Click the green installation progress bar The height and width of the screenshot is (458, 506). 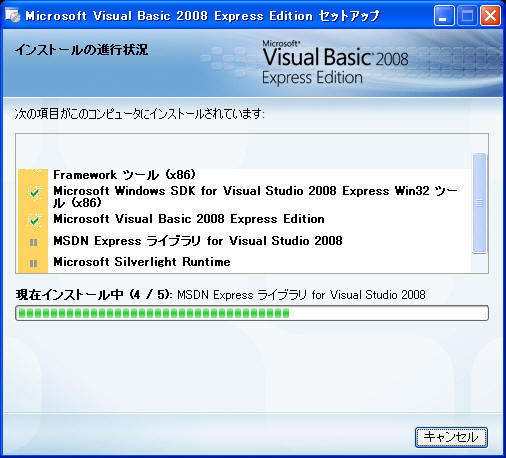click(252, 313)
